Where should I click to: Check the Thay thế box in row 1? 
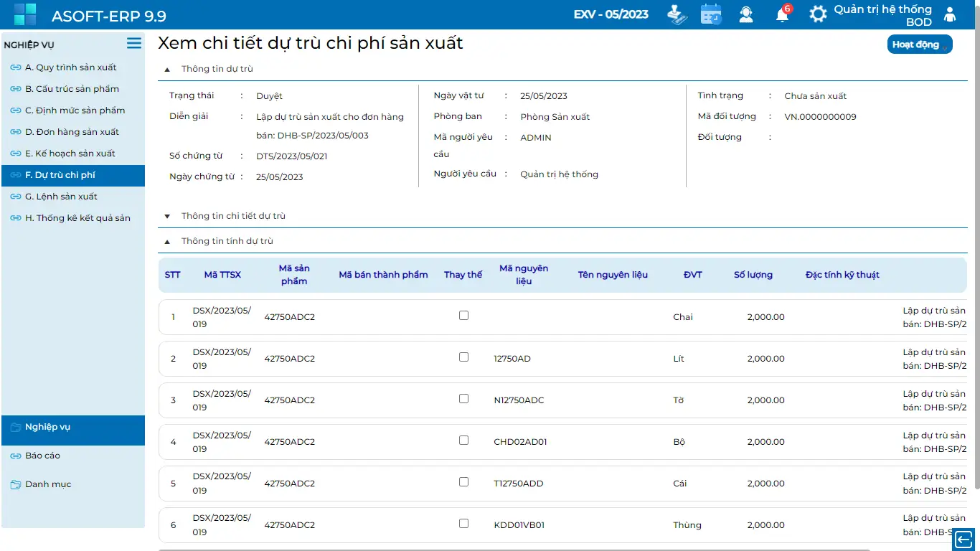coord(463,315)
